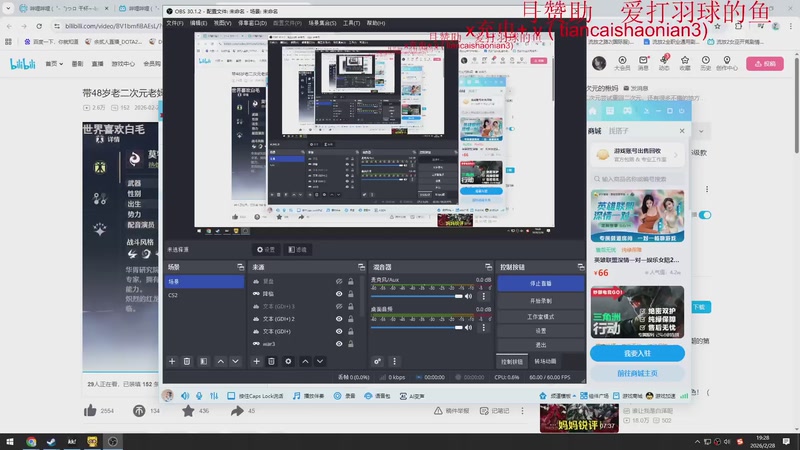
Task: Enable 工作室模式 studio mode
Action: (x=541, y=316)
